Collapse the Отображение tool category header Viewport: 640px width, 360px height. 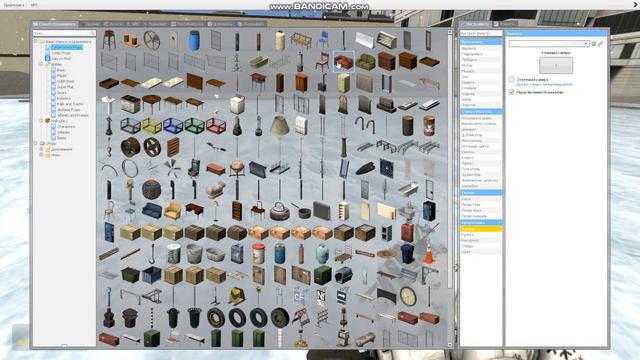481,222
